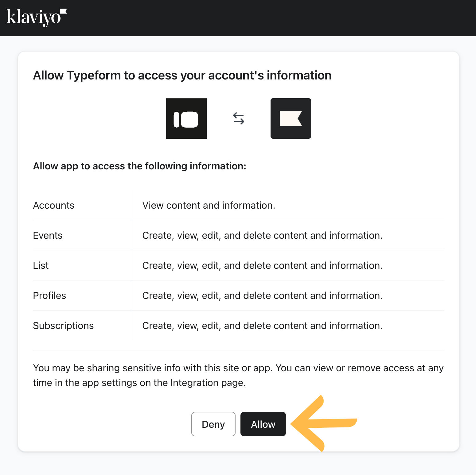Click the List permission description text

coord(263,265)
